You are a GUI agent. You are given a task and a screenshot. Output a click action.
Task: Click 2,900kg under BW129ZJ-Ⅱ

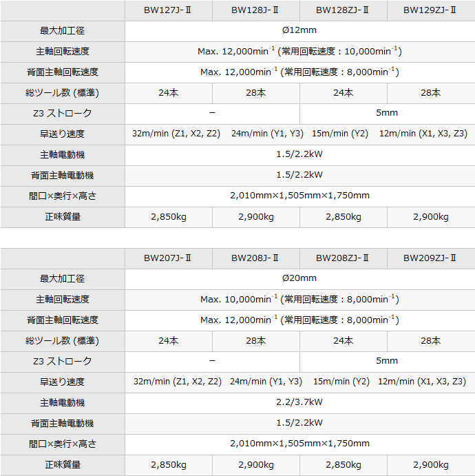430,217
